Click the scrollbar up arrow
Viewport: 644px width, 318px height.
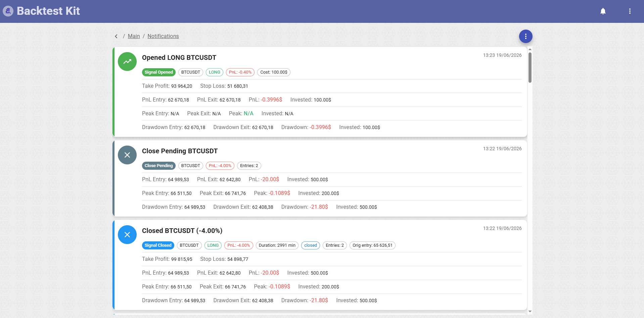point(530,49)
